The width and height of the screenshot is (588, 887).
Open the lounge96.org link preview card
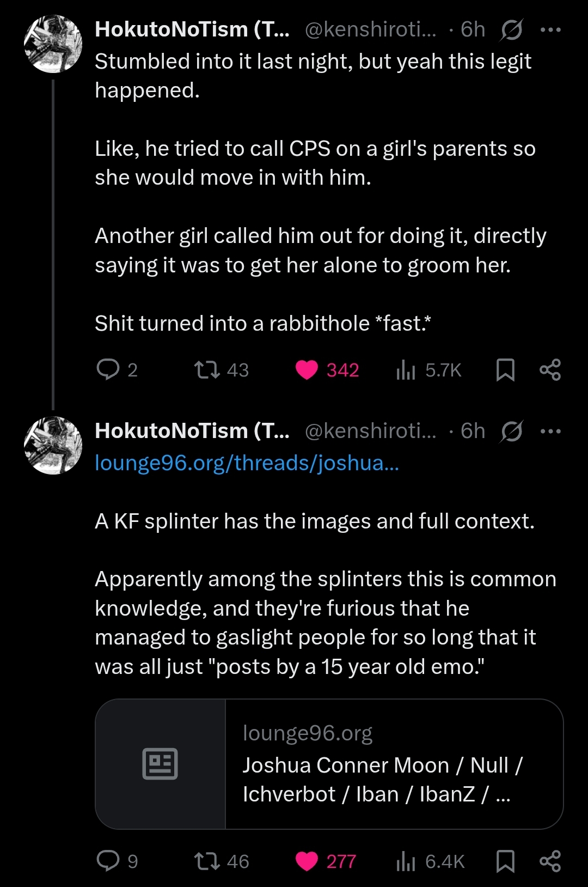tap(329, 764)
